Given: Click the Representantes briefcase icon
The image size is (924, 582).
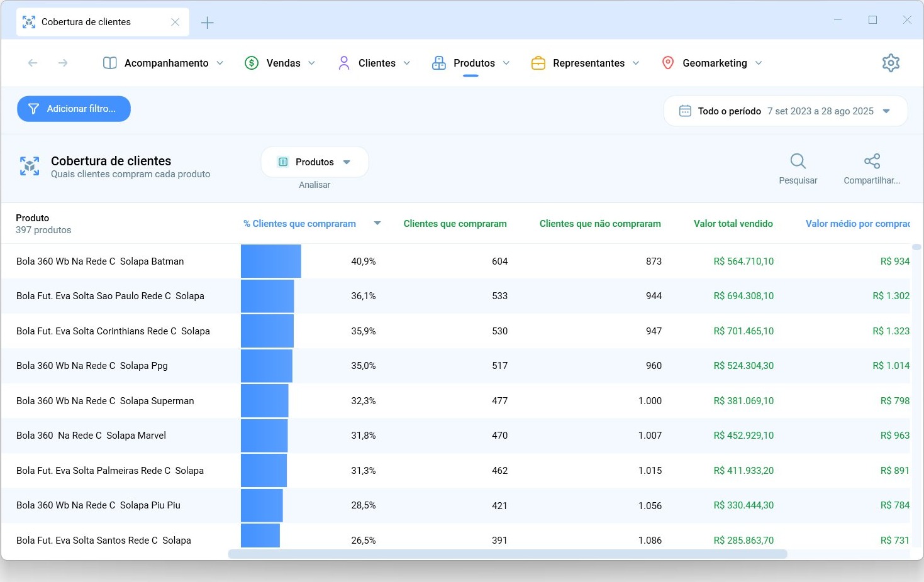Looking at the screenshot, I should (538, 63).
